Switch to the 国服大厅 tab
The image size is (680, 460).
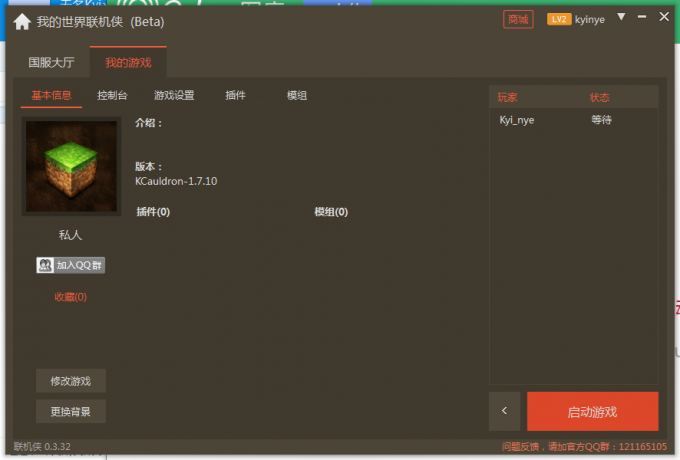pos(51,62)
